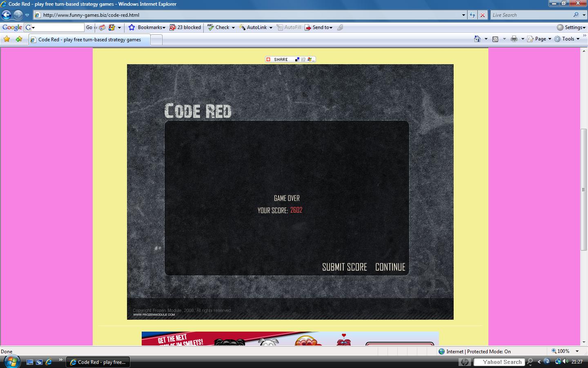Click the Add to Favorites green plus icon
Image resolution: width=588 pixels, height=368 pixels.
[x=19, y=39]
